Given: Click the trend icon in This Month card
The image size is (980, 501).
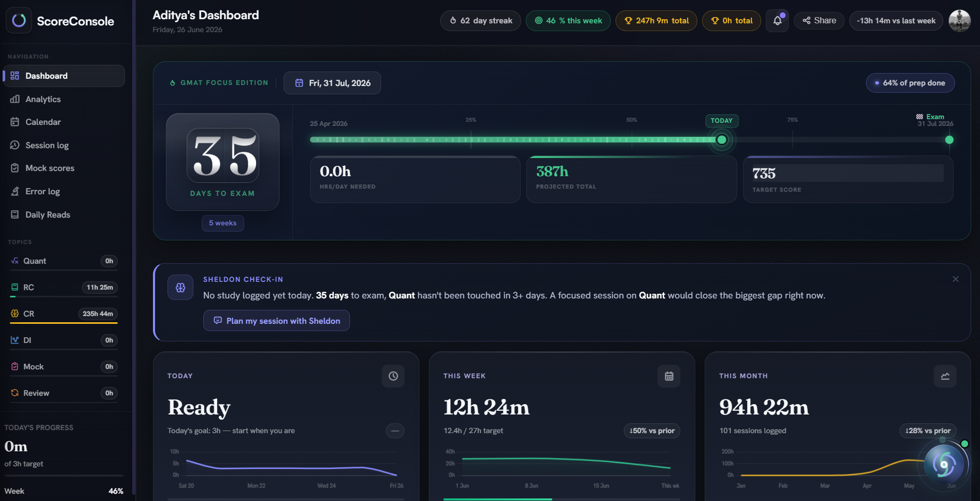Looking at the screenshot, I should 945,376.
